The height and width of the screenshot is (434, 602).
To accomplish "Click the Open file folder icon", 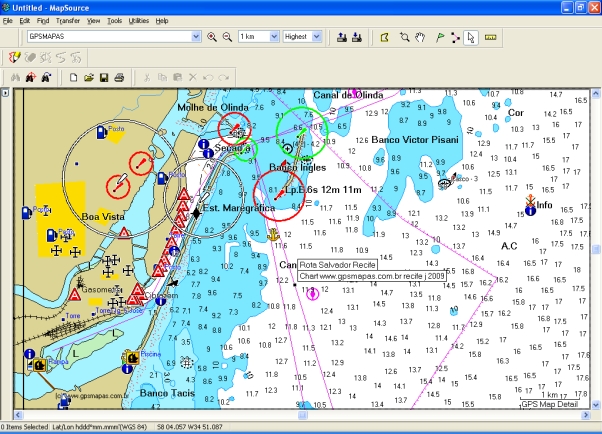I will [x=88, y=77].
